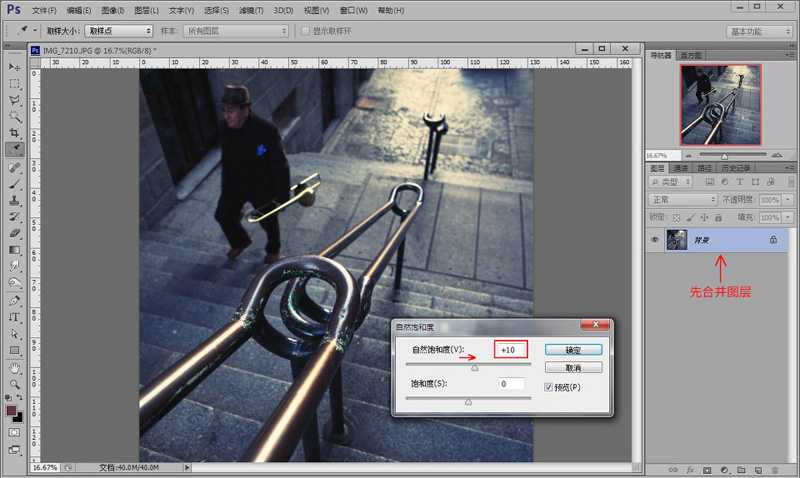
Task: Toggle the 预览 preview checkbox
Action: (x=547, y=386)
